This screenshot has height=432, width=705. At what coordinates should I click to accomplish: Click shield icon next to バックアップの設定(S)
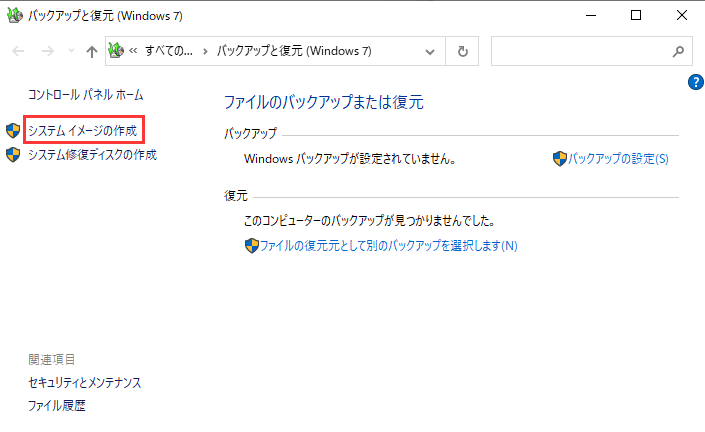(560, 159)
